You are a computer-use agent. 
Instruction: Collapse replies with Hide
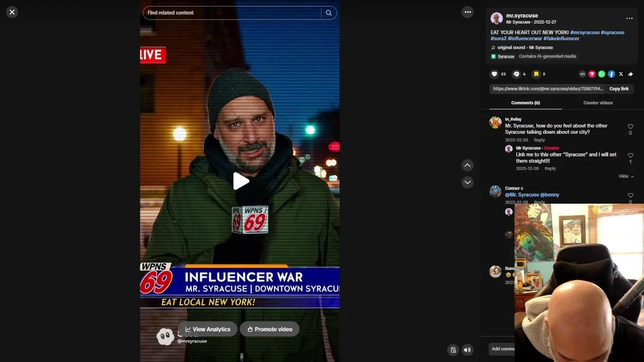pyautogui.click(x=626, y=176)
